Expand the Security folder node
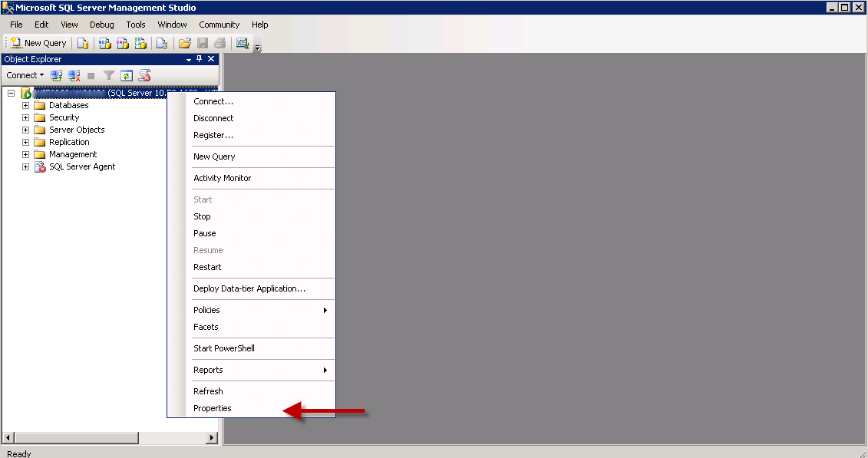The height and width of the screenshot is (458, 868). pos(25,117)
